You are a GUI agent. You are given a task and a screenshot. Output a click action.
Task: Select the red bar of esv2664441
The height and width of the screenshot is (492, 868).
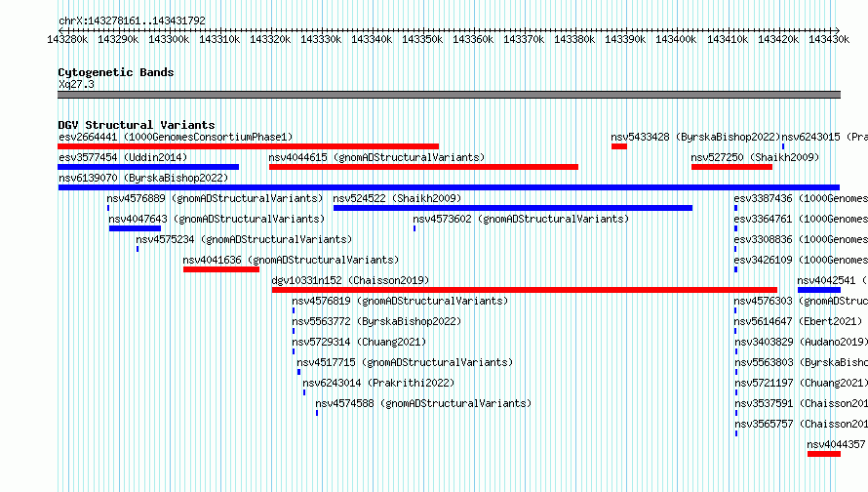point(248,146)
